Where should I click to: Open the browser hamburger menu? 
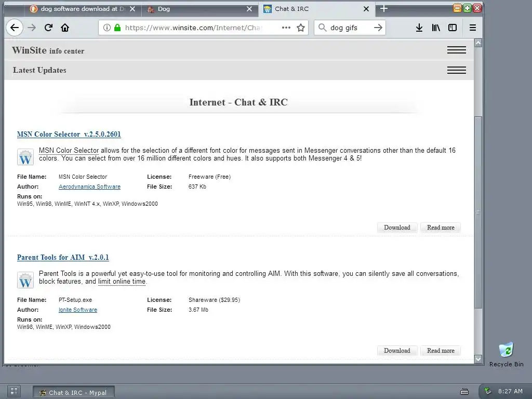click(x=473, y=28)
